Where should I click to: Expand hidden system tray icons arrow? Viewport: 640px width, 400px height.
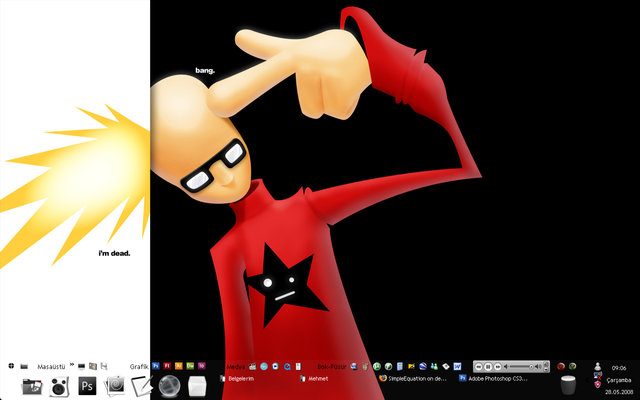pyautogui.click(x=586, y=380)
